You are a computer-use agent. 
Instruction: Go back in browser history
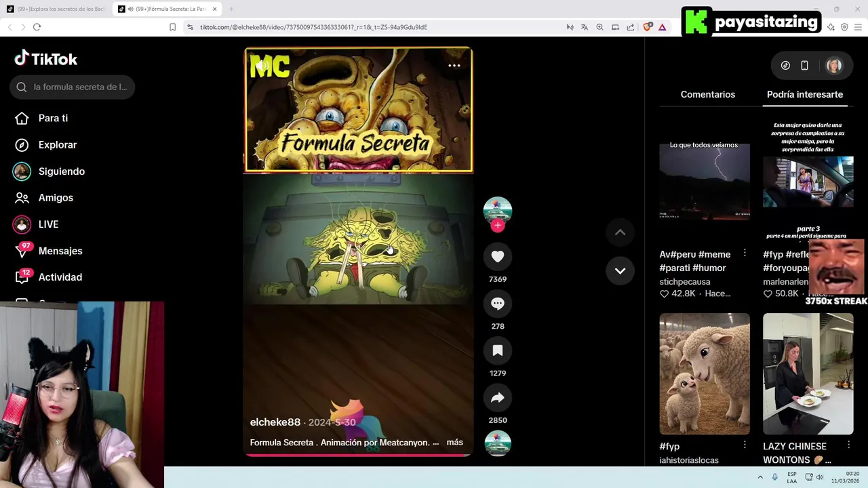coord(9,27)
